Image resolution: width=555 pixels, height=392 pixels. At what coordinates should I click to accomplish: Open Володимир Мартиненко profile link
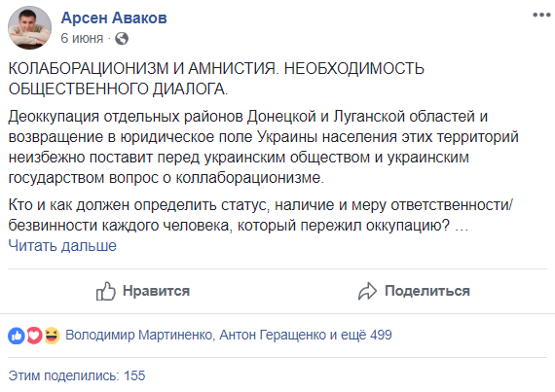click(139, 335)
